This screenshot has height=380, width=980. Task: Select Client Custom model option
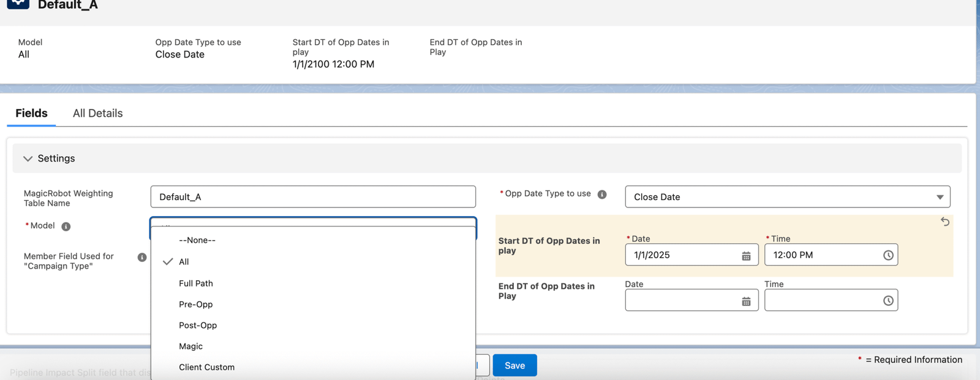tap(313, 367)
